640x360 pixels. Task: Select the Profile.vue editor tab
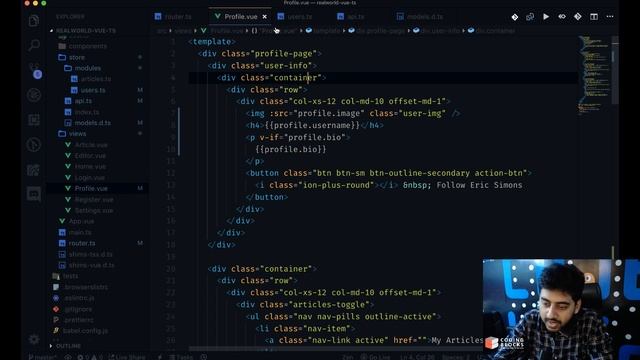pyautogui.click(x=240, y=17)
